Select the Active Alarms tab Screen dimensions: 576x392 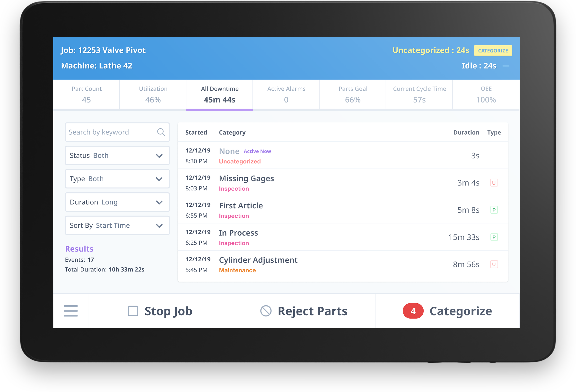point(287,94)
